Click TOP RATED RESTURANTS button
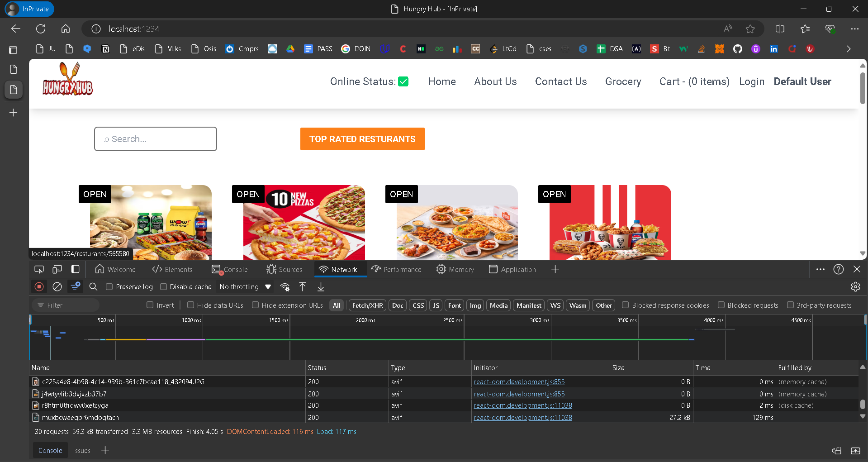Screen dimensions: 868x462 (362, 139)
